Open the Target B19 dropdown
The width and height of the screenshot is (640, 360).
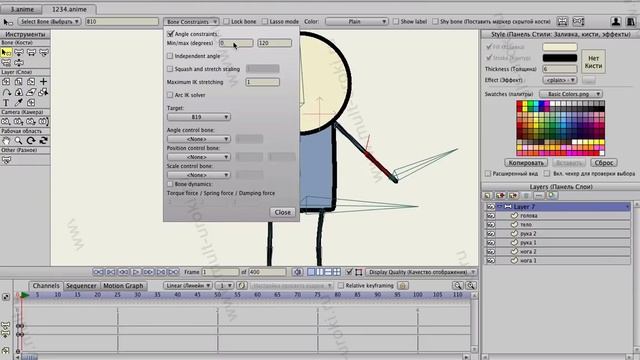pyautogui.click(x=198, y=117)
